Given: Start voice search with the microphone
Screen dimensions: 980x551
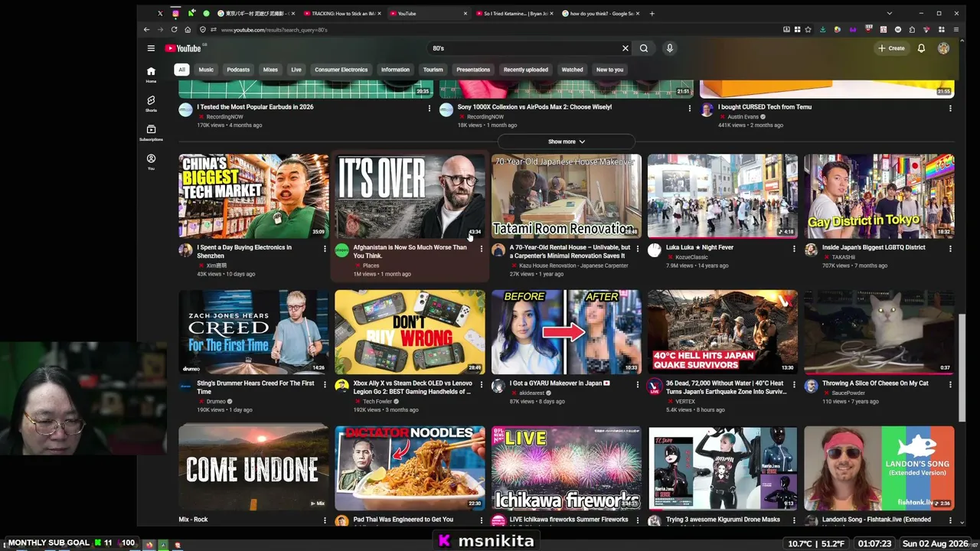Looking at the screenshot, I should click(x=669, y=48).
